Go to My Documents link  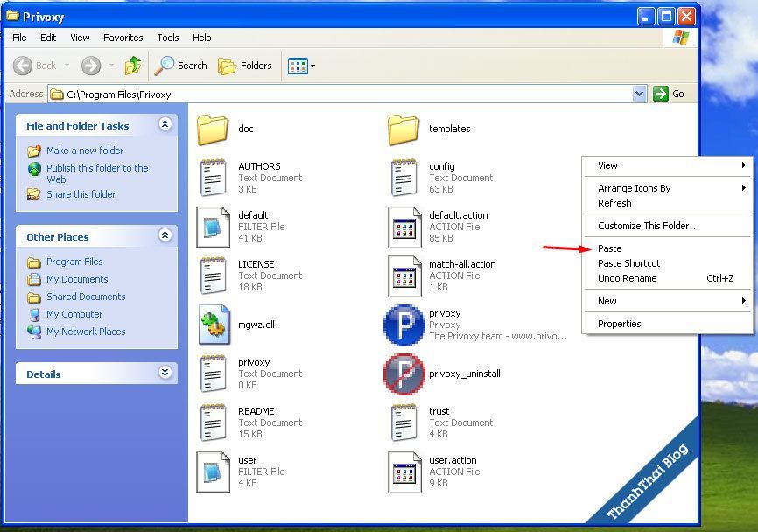tap(77, 279)
